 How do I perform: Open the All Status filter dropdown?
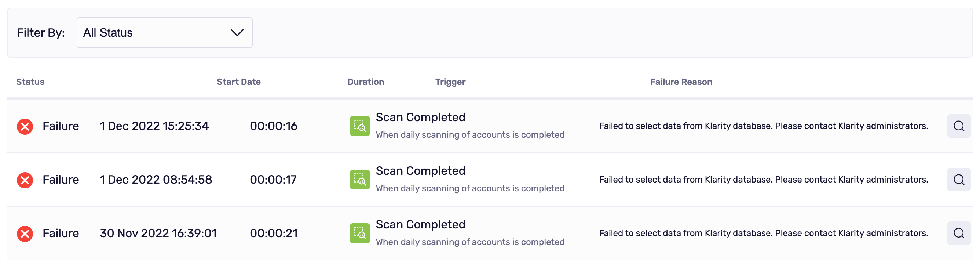point(164,33)
